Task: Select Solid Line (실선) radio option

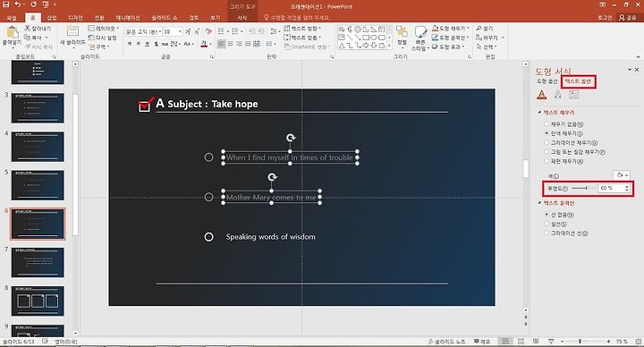Action: click(547, 224)
